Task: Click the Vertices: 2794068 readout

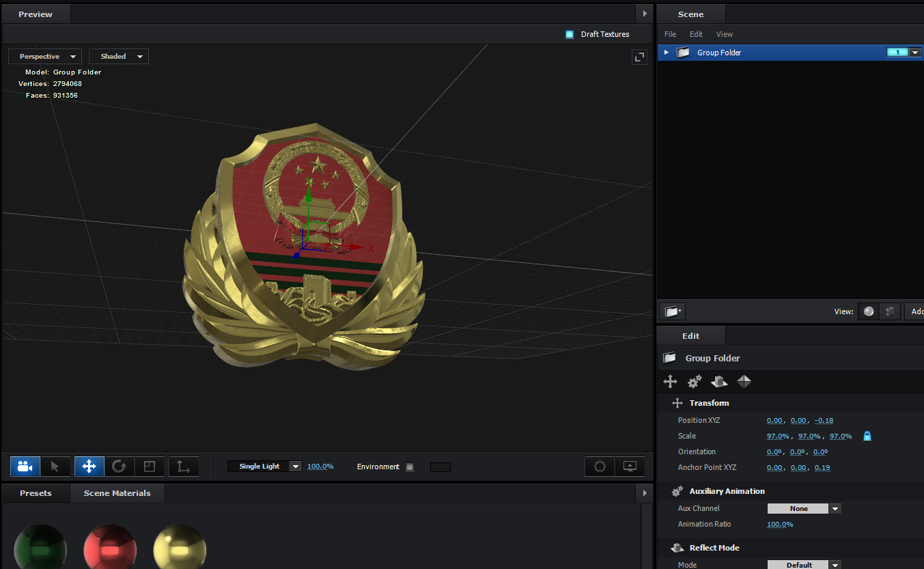Action: pyautogui.click(x=50, y=84)
